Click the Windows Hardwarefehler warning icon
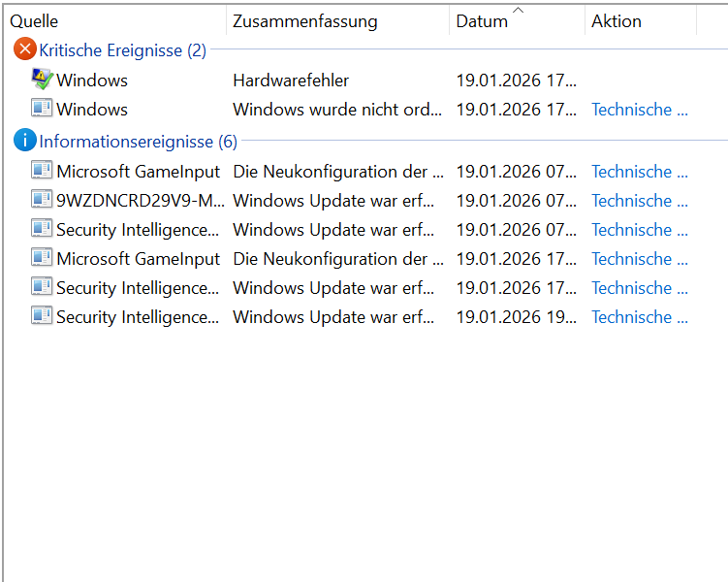The height and width of the screenshot is (582, 728). pos(42,80)
